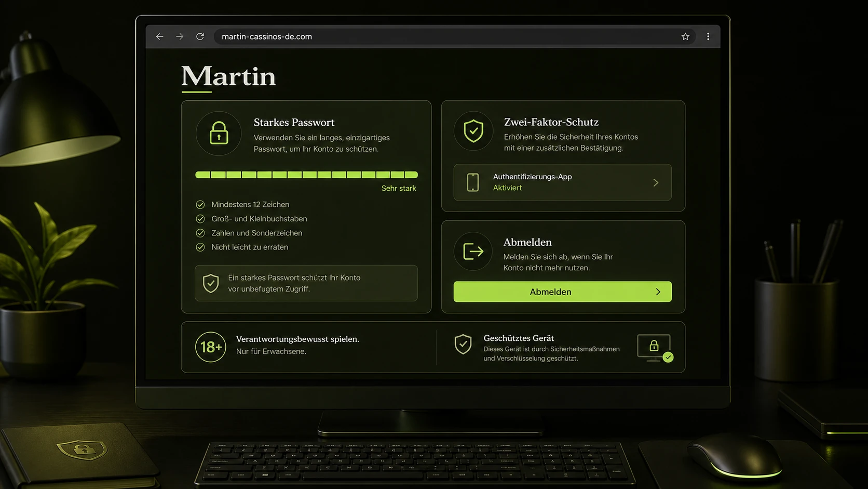Click the Ein starkes Passwort schützt info text
The height and width of the screenshot is (489, 868).
tap(294, 283)
